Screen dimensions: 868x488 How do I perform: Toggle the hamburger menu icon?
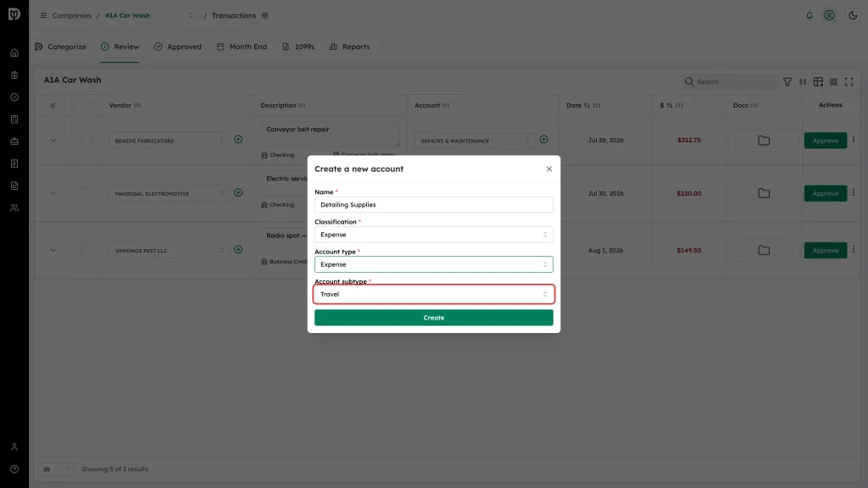click(43, 15)
